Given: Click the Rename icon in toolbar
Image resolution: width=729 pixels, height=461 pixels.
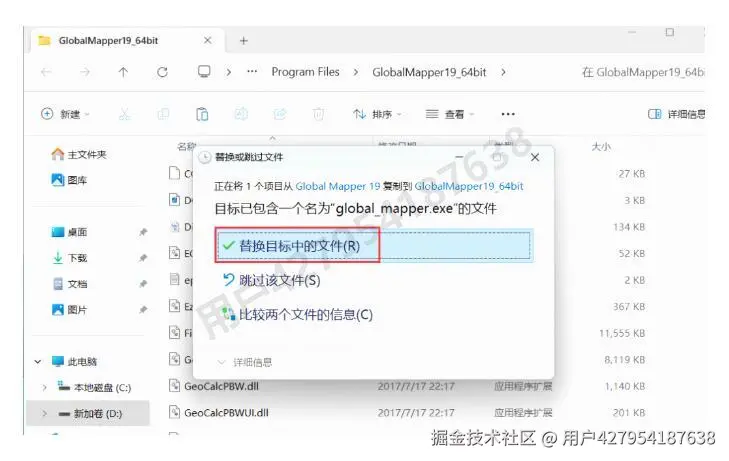Looking at the screenshot, I should point(241,114).
